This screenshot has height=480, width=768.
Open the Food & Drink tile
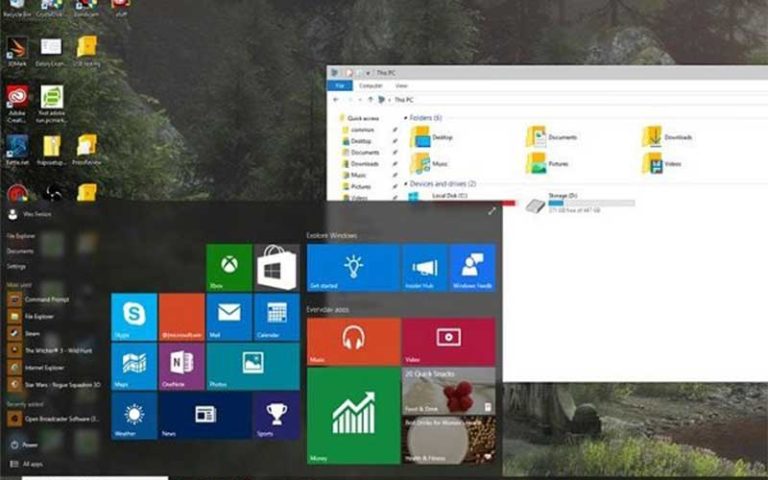(x=449, y=390)
